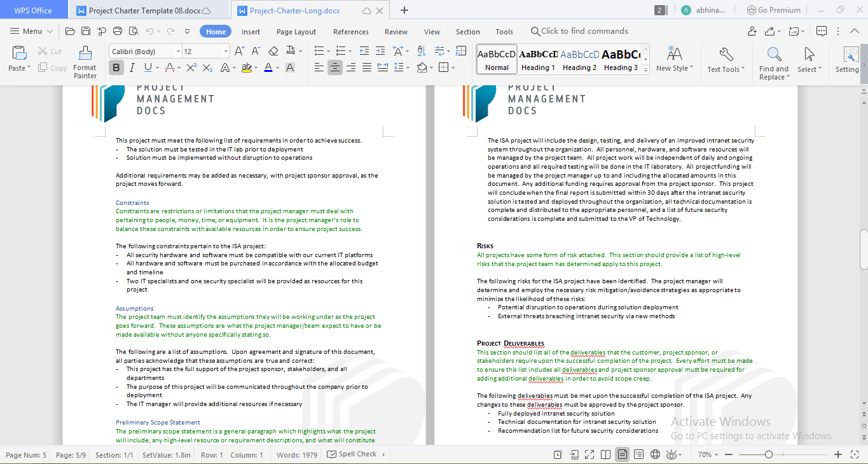Viewport: 868px width, 464px height.
Task: Switch to the View tab
Action: pyautogui.click(x=432, y=32)
